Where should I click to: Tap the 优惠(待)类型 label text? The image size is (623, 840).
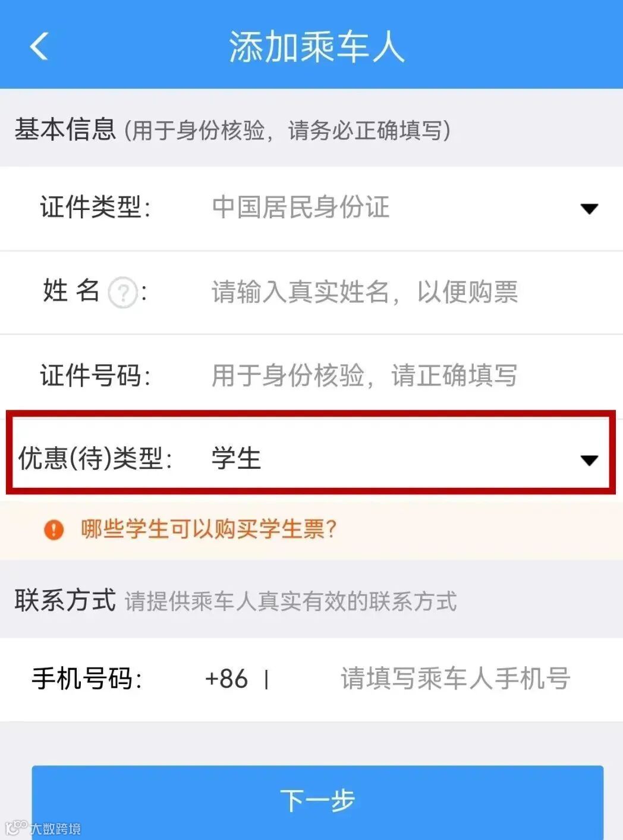point(95,458)
